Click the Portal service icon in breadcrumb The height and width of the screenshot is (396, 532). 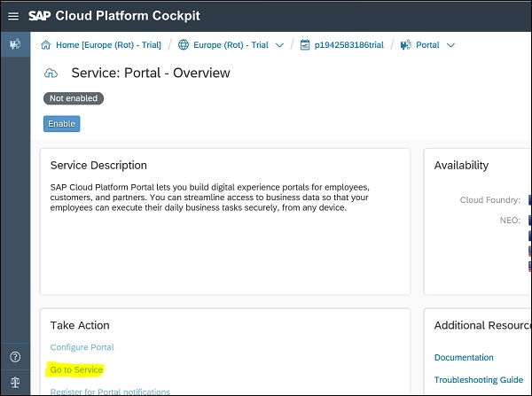(x=406, y=45)
